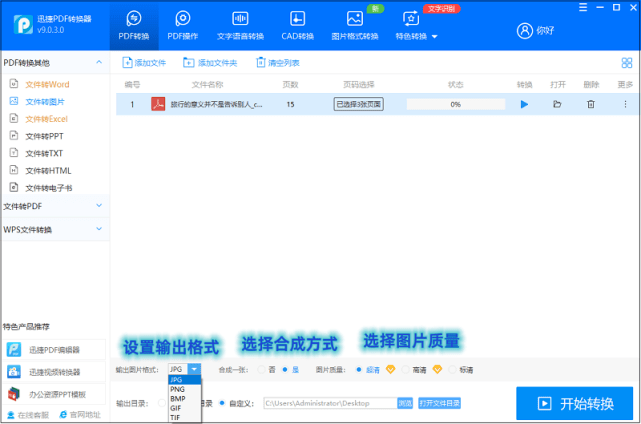The width and height of the screenshot is (641, 424).
Task: Open the PDF转换 tab
Action: click(x=134, y=25)
